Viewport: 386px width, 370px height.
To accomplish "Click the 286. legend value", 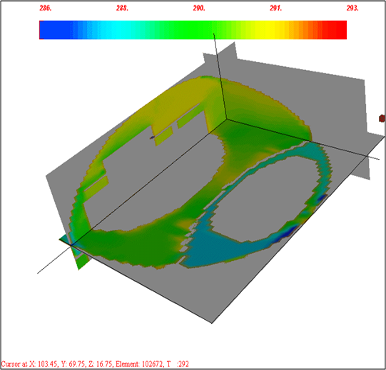I will tap(45, 8).
